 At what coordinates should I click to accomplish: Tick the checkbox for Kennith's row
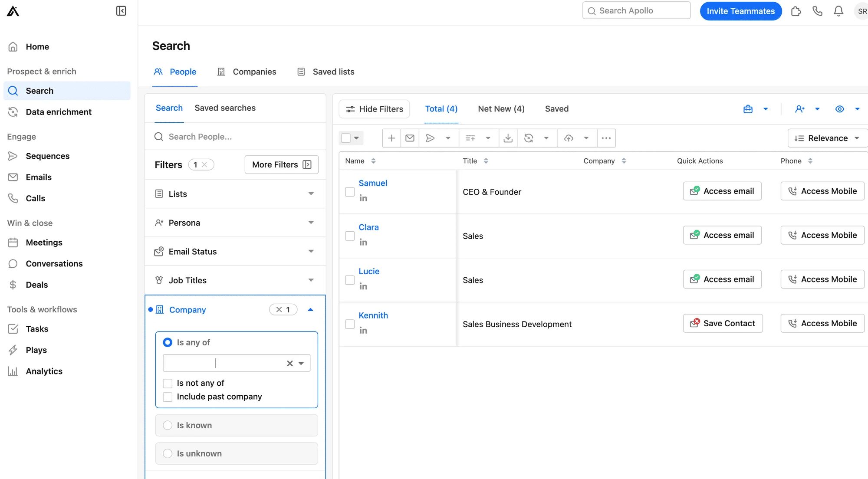(x=350, y=324)
